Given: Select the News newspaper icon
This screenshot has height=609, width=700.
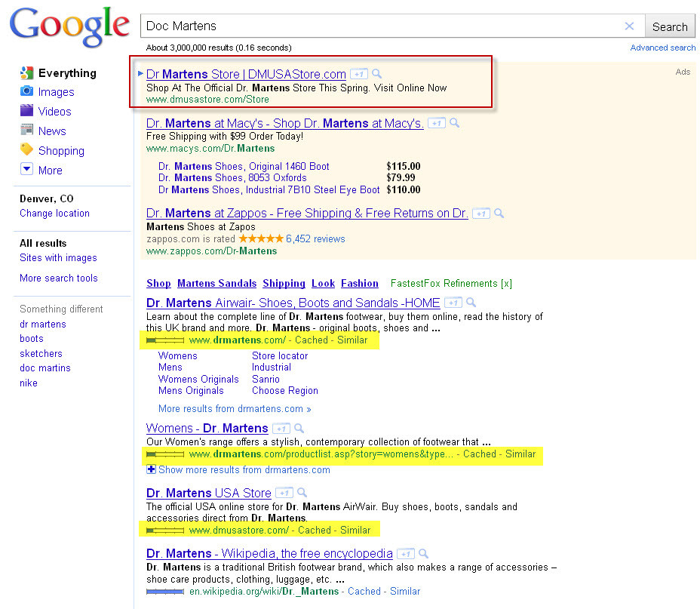Looking at the screenshot, I should coord(27,130).
